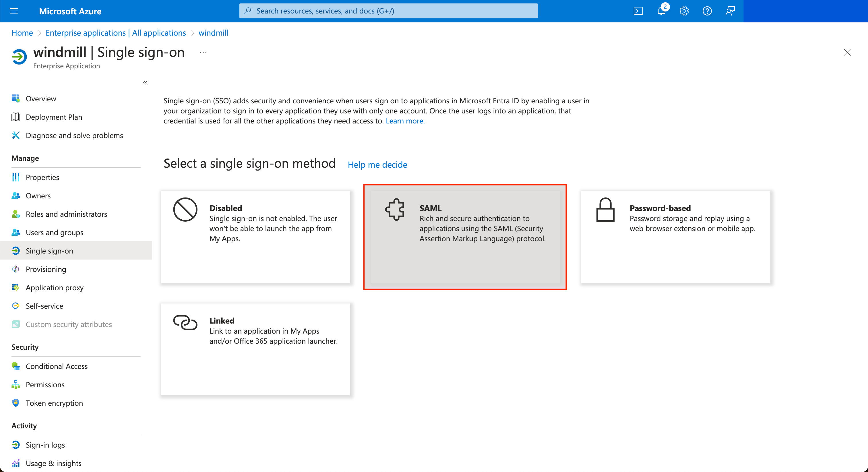Click the Help me decide link

click(x=377, y=165)
